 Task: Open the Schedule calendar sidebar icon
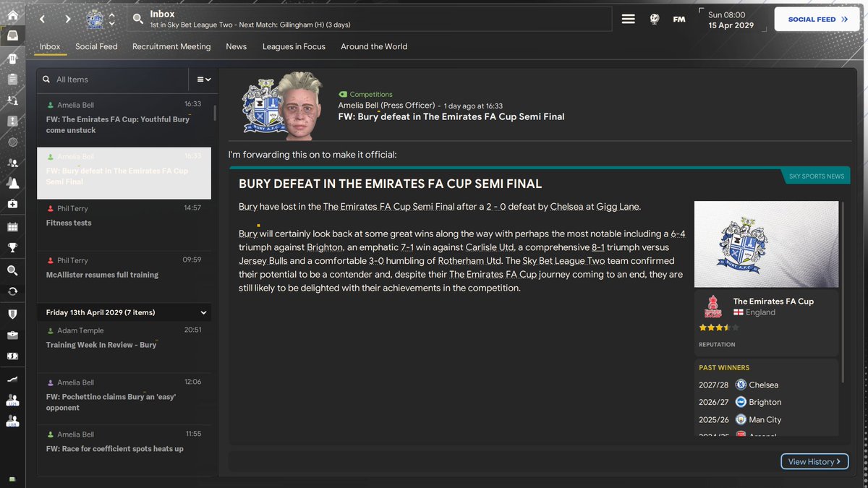[12, 226]
